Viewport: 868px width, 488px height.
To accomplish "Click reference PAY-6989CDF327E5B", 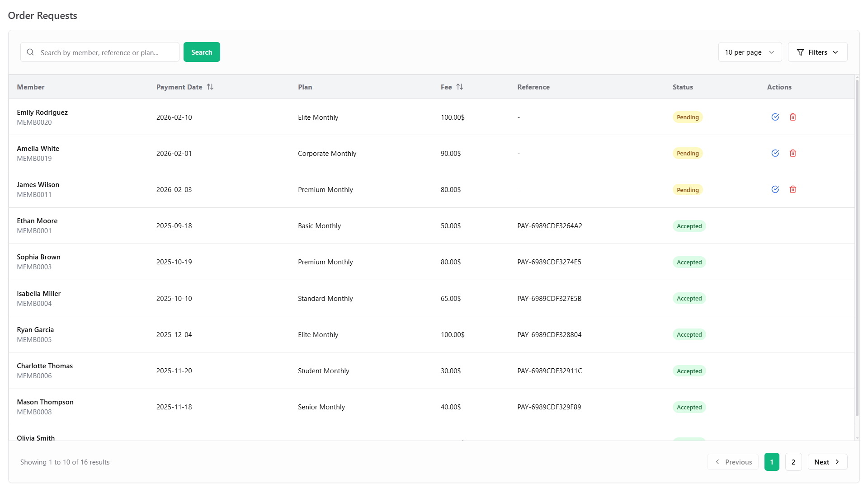I will click(x=549, y=299).
